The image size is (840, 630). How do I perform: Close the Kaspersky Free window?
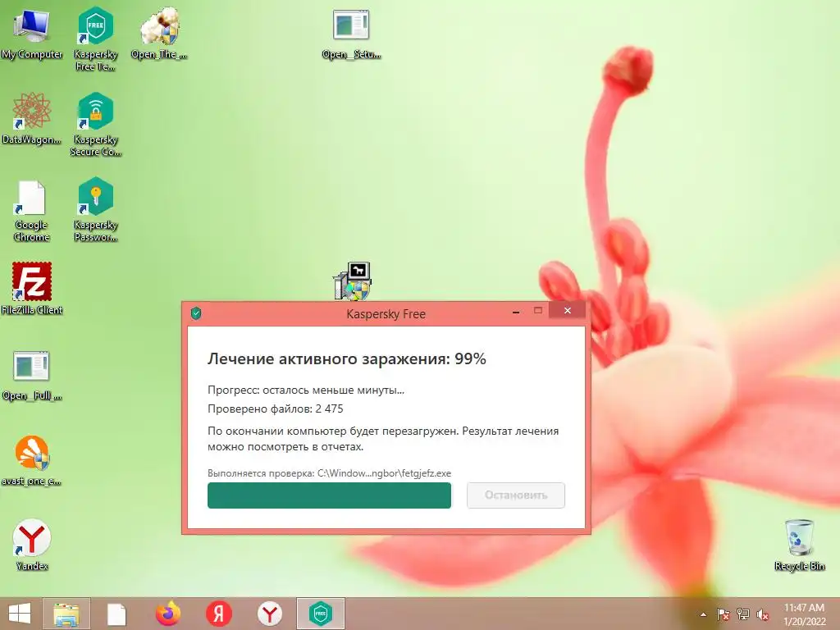[x=568, y=311]
